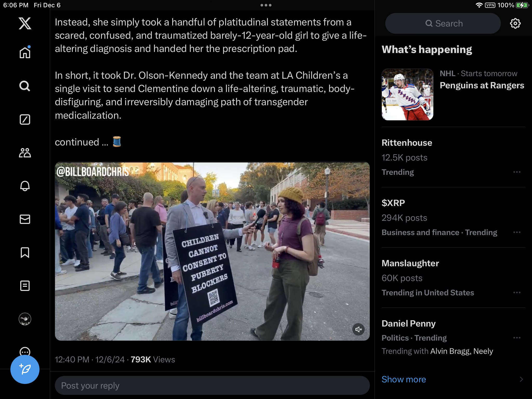The height and width of the screenshot is (399, 532).
Task: Open Communities people icon
Action: click(x=25, y=153)
